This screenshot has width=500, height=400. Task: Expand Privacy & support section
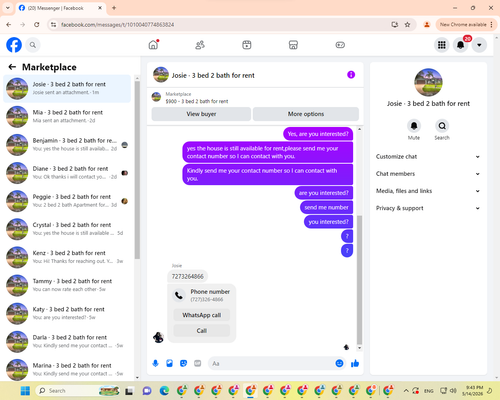[x=428, y=208]
